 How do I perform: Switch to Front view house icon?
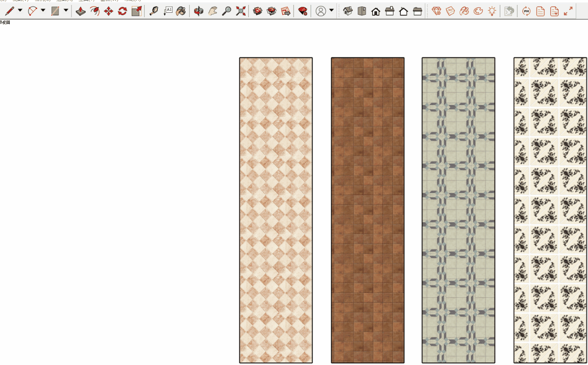coord(376,11)
